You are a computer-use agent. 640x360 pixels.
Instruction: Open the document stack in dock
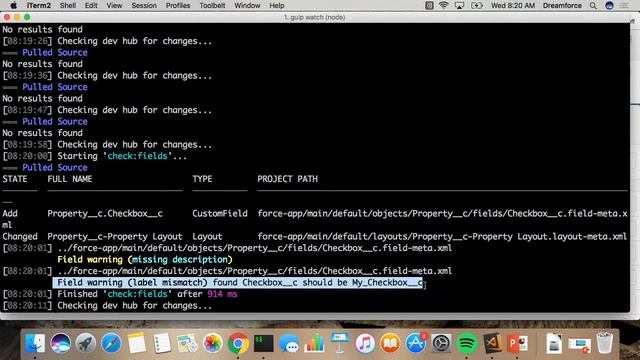click(x=554, y=343)
